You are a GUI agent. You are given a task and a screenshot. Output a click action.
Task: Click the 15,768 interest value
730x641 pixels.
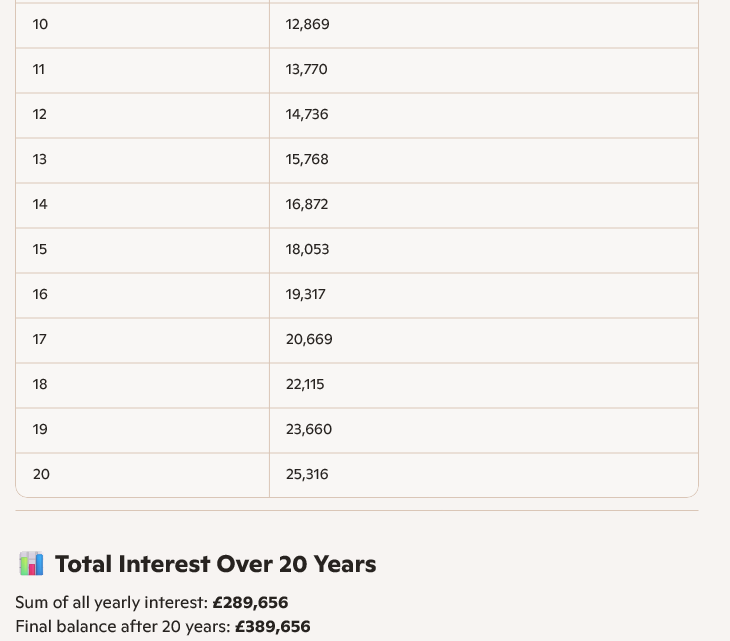[x=307, y=159]
